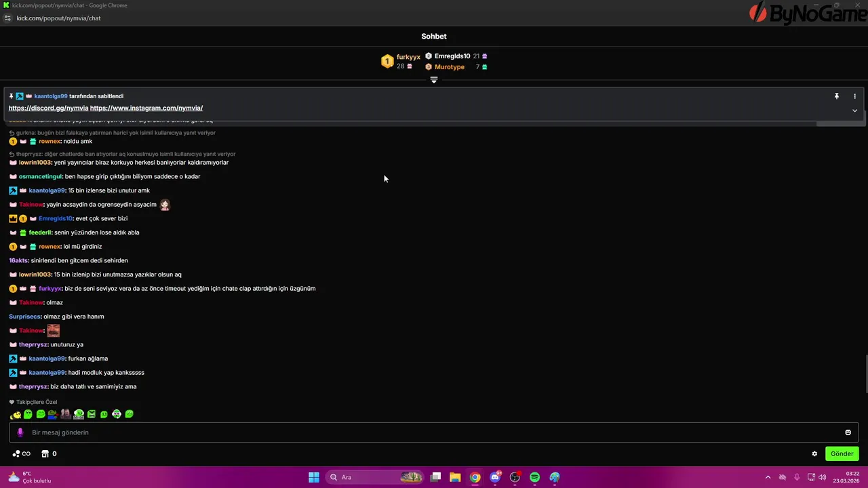This screenshot has height=488, width=868.
Task: Open File Explorer from taskbar
Action: coord(455,477)
